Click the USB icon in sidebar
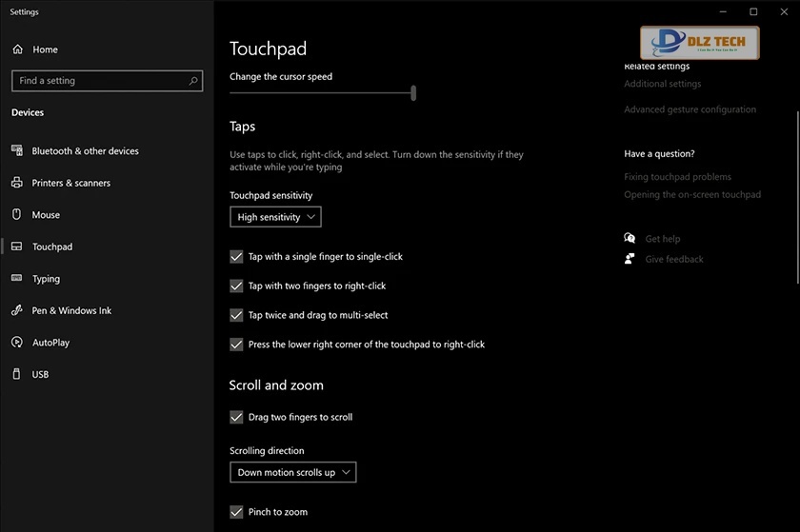 pos(17,374)
